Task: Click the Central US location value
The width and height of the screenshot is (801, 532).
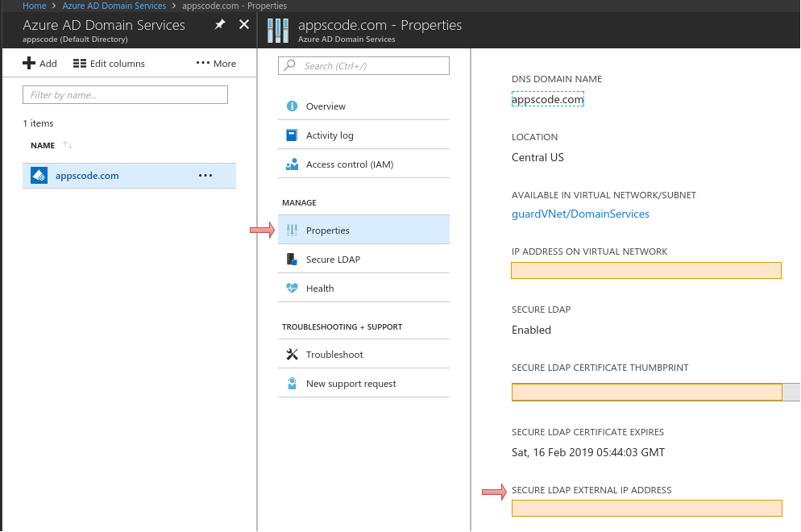Action: [537, 157]
